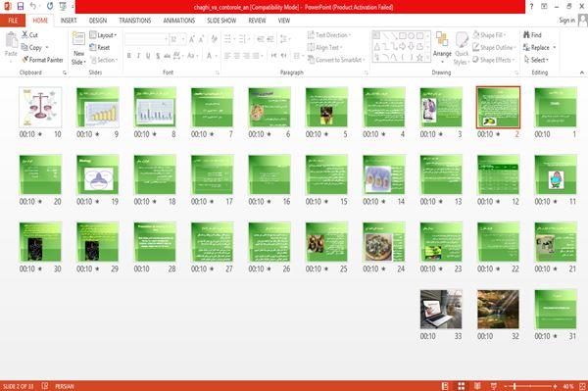Viewport: 588px width, 391px height.
Task: Click Quick Styles button
Action: [462, 48]
